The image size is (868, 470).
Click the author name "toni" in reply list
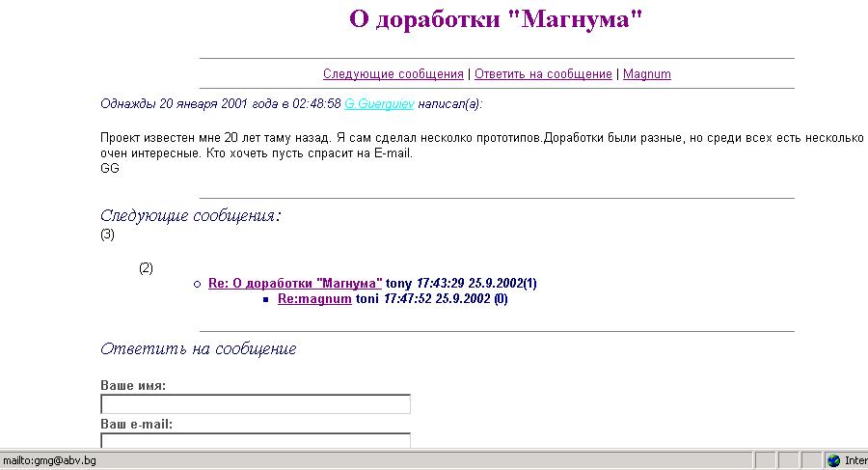[367, 299]
